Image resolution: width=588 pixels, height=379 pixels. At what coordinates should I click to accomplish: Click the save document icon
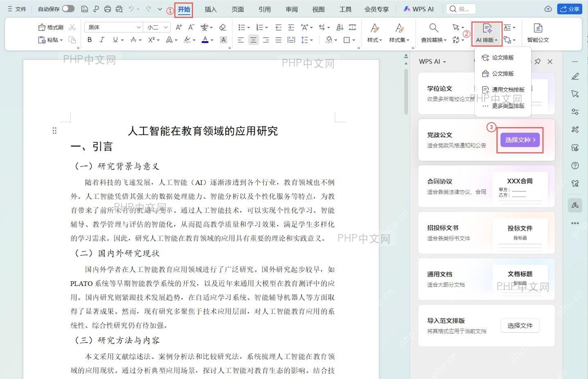click(85, 9)
